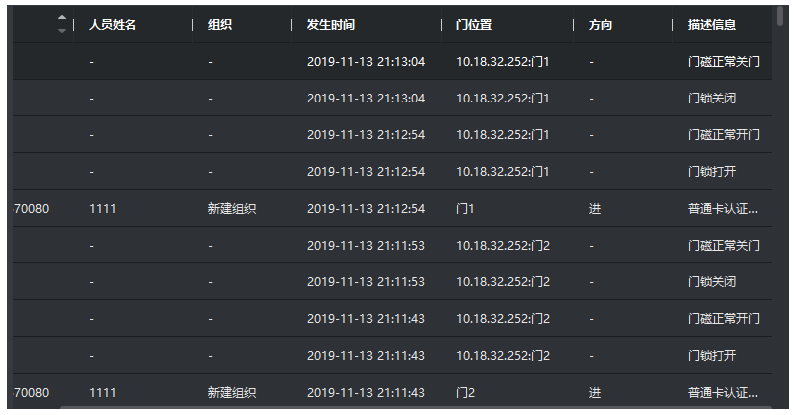
Task: Click the 10.18.32.252:门1 cell in first row
Action: pos(502,62)
